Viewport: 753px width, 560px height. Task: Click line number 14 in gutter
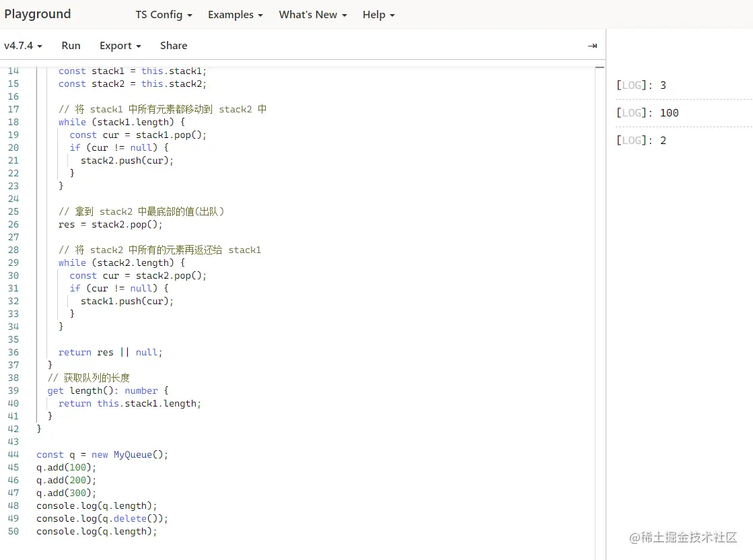click(13, 71)
